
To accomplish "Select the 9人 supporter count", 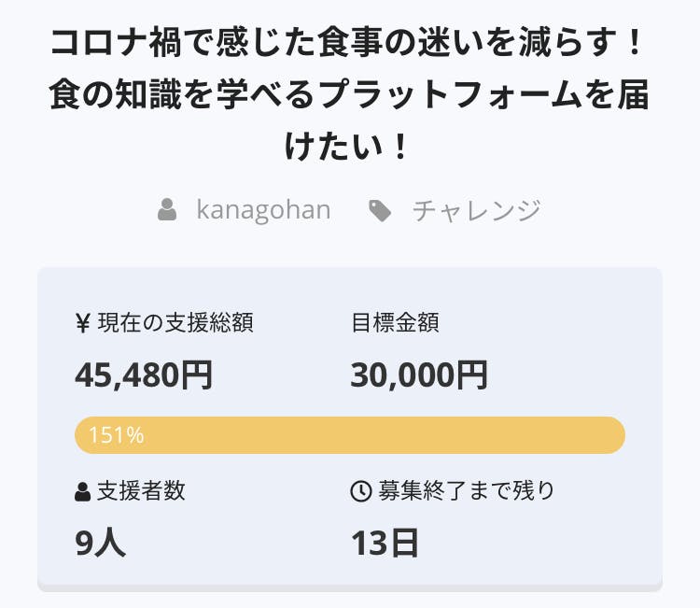I will click(100, 543).
